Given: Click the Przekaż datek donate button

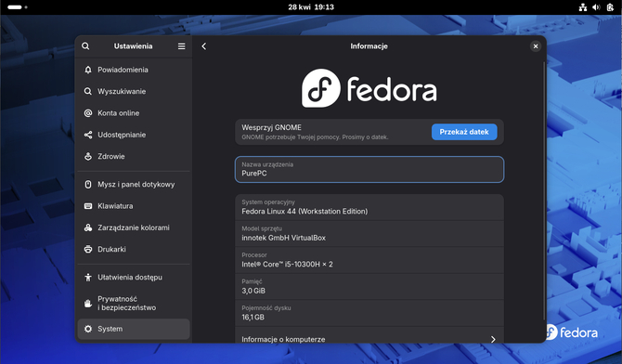Looking at the screenshot, I should tap(464, 132).
